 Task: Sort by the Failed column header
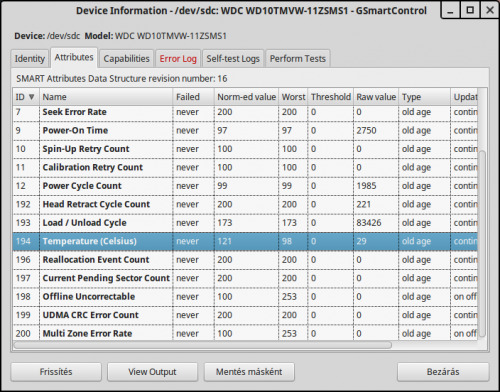pyautogui.click(x=194, y=97)
